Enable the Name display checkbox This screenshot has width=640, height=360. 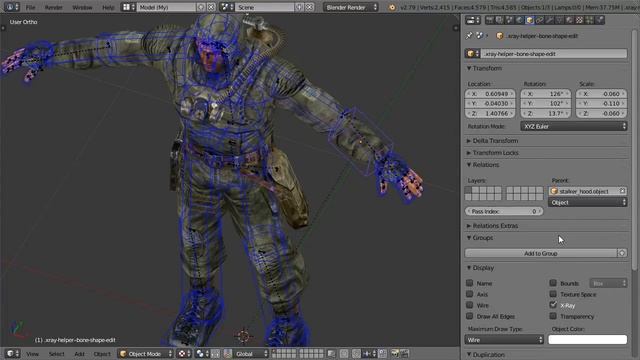click(469, 283)
